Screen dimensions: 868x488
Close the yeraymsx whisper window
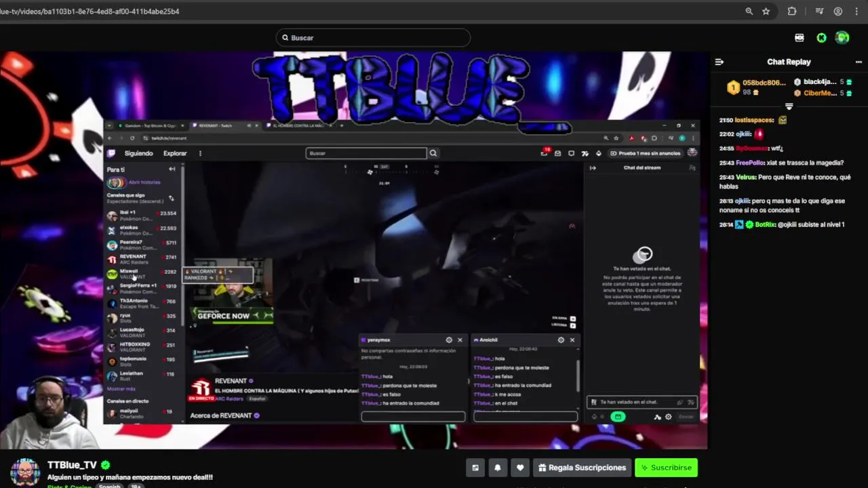[x=460, y=340]
